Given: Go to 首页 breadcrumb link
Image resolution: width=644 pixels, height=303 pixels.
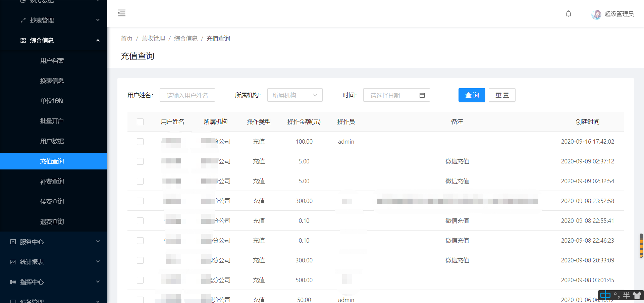Looking at the screenshot, I should 127,39.
